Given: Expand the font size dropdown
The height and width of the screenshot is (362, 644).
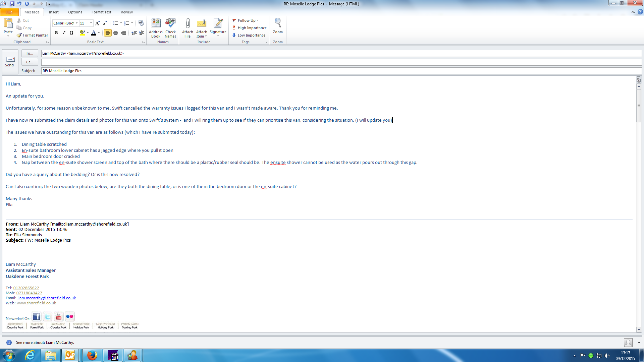Looking at the screenshot, I should point(91,23).
